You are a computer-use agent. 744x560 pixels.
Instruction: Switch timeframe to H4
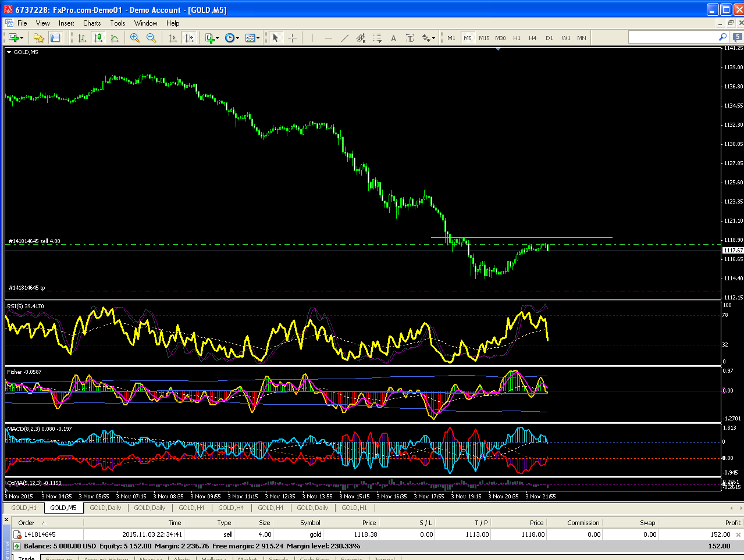[533, 38]
